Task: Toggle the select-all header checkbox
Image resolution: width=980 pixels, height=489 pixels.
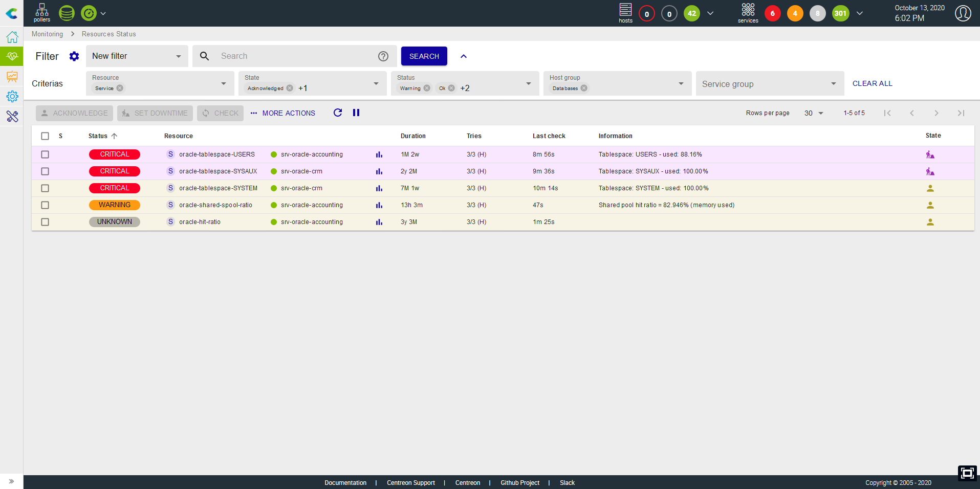Action: (45, 136)
